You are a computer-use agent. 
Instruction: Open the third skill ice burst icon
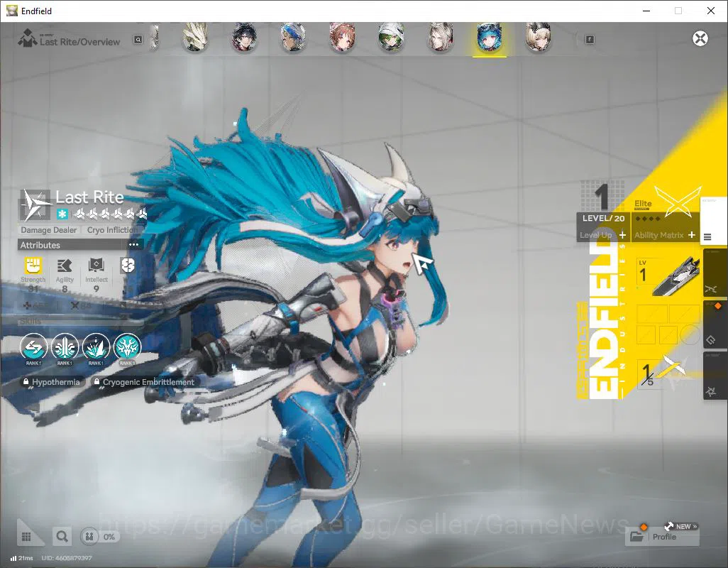[96, 347]
